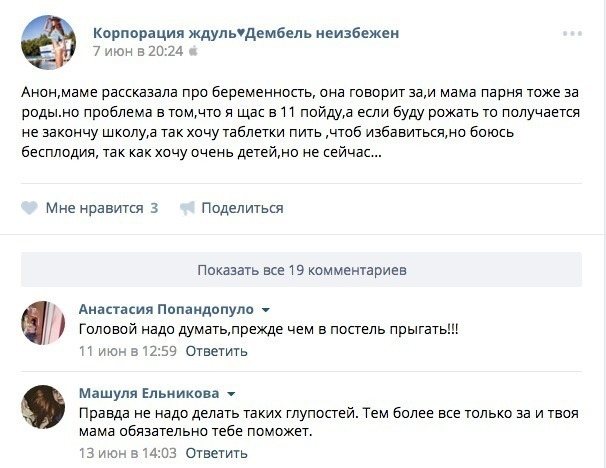Reply to Анастасия's comment with Ответить
The width and height of the screenshot is (606, 468).
216,351
